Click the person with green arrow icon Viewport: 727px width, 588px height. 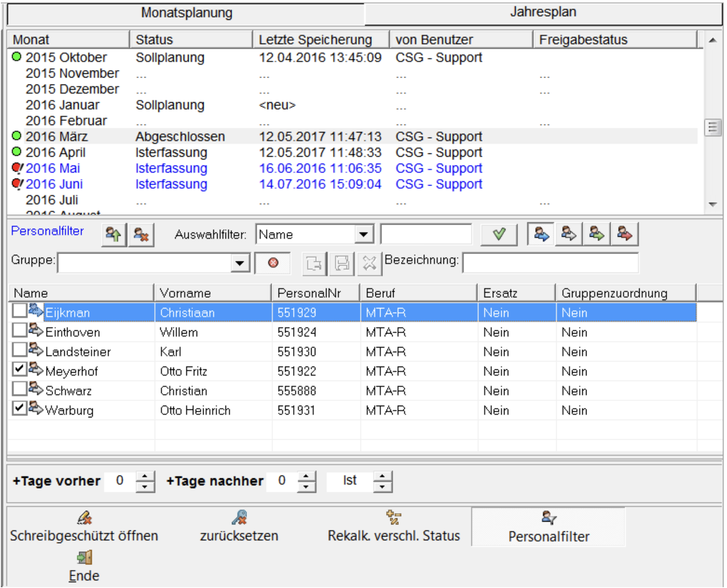click(x=596, y=234)
